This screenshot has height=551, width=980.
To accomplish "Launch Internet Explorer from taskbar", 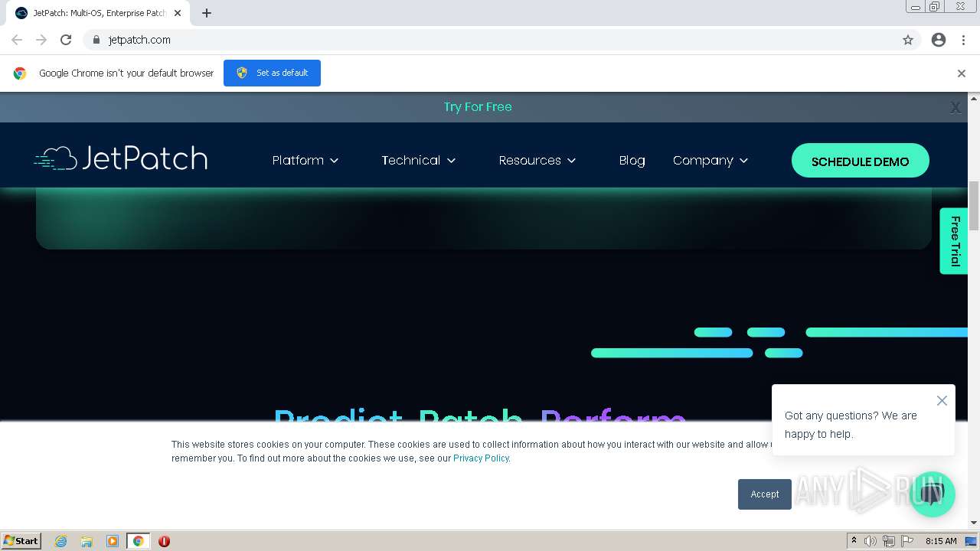I will tap(61, 541).
